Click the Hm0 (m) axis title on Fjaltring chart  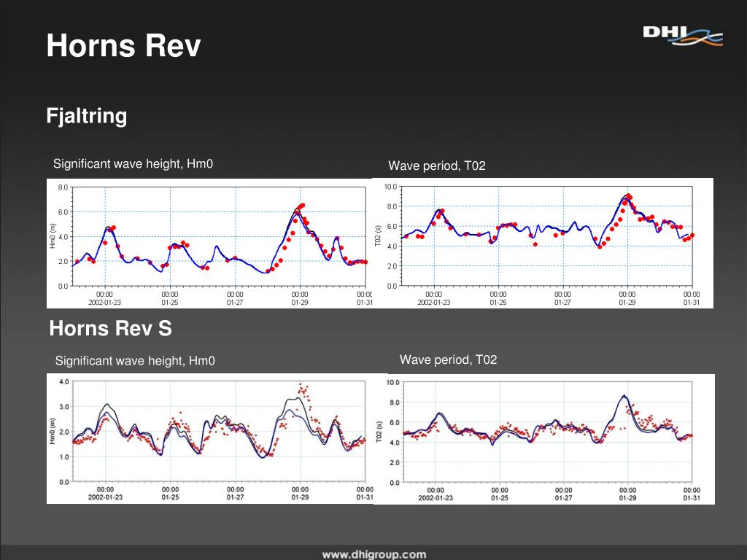pos(53,236)
